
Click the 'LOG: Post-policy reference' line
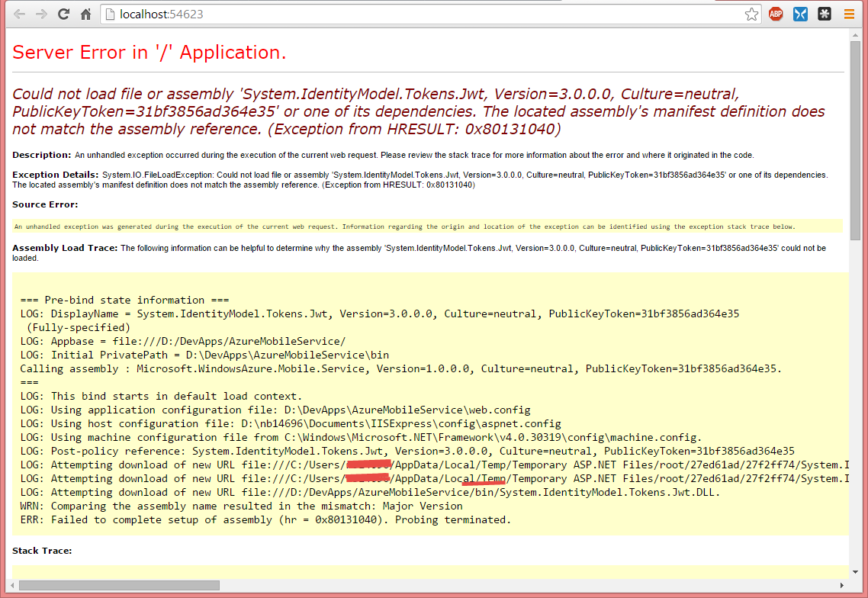pos(407,452)
